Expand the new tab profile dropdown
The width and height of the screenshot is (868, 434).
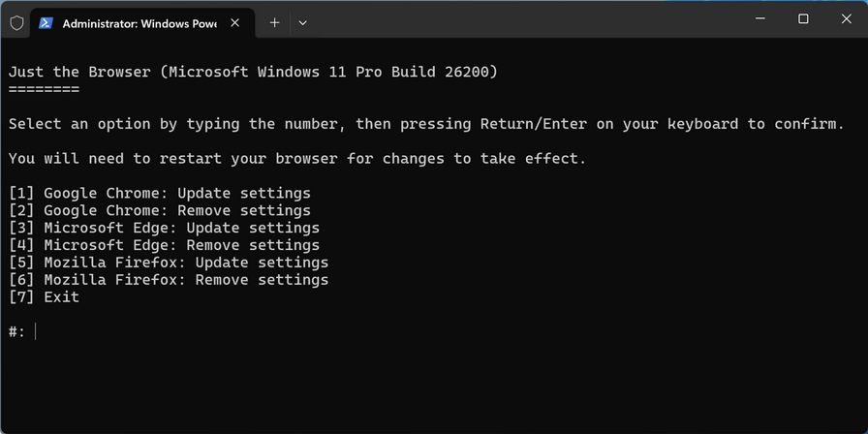click(302, 22)
